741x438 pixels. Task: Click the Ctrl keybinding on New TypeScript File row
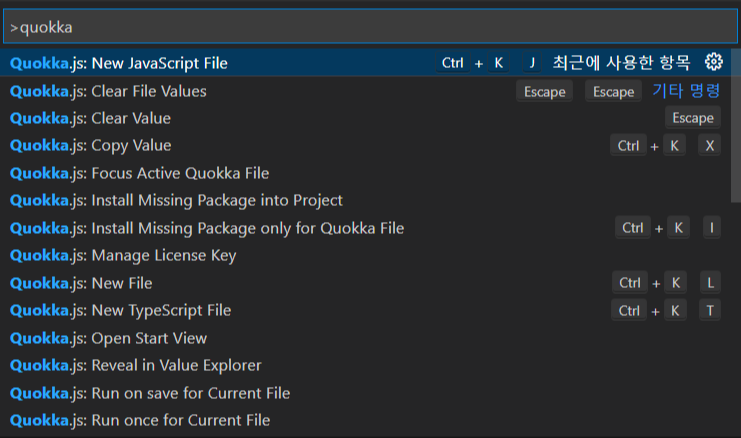629,310
